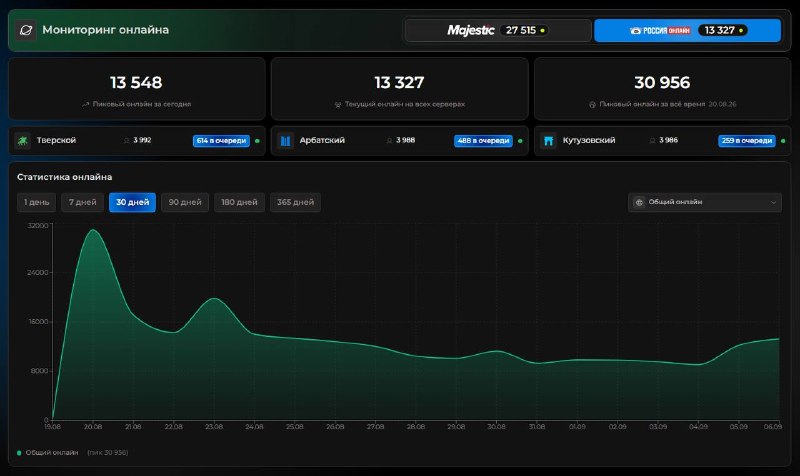Image resolution: width=800 pixels, height=476 pixels.
Task: Click the Тверской server horse icon
Action: (x=22, y=140)
